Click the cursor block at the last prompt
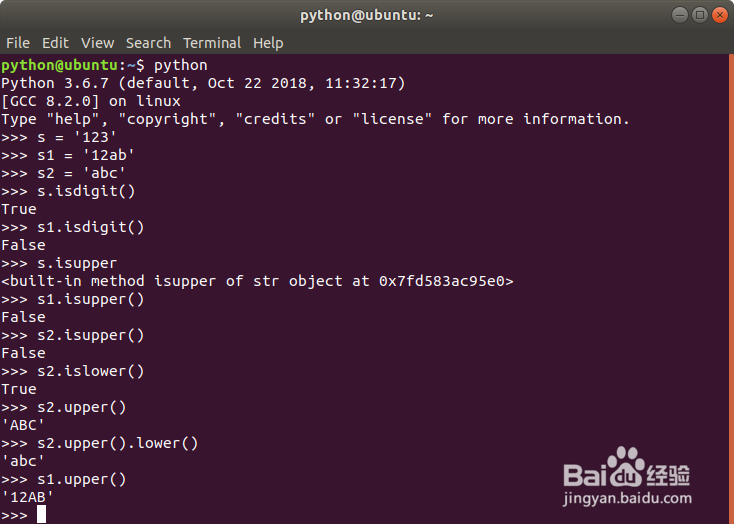Image resolution: width=734 pixels, height=524 pixels. tap(42, 515)
